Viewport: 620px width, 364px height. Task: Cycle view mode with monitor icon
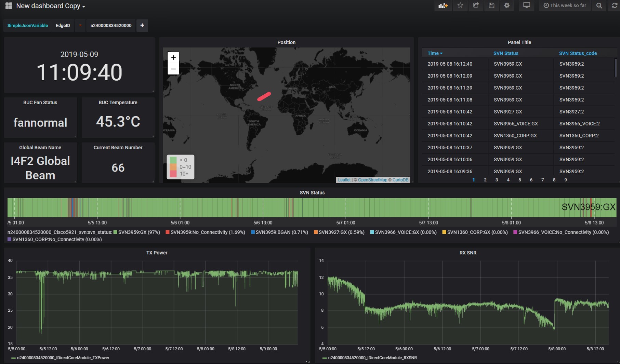pyautogui.click(x=527, y=5)
